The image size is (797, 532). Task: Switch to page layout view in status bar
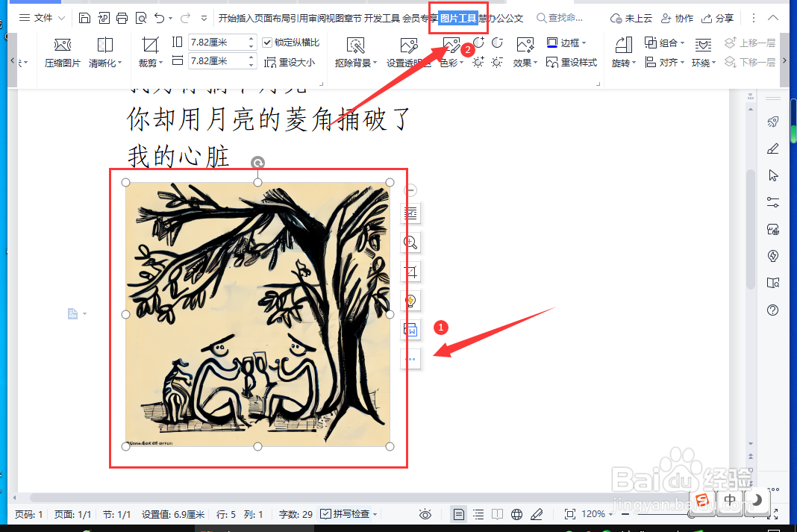click(458, 514)
